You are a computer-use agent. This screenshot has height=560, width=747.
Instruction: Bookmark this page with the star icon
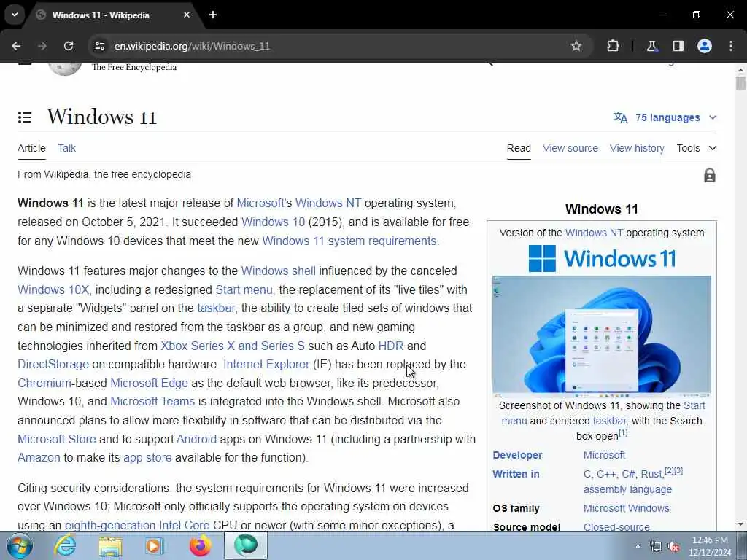click(576, 46)
